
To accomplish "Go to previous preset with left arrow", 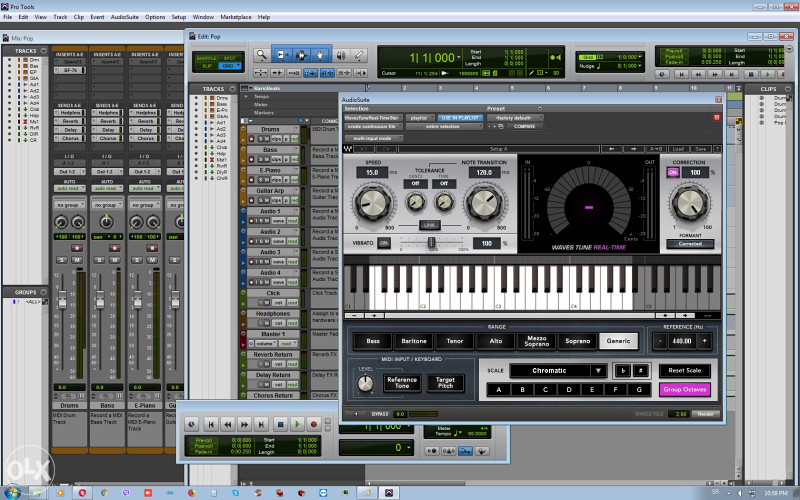I will [612, 149].
